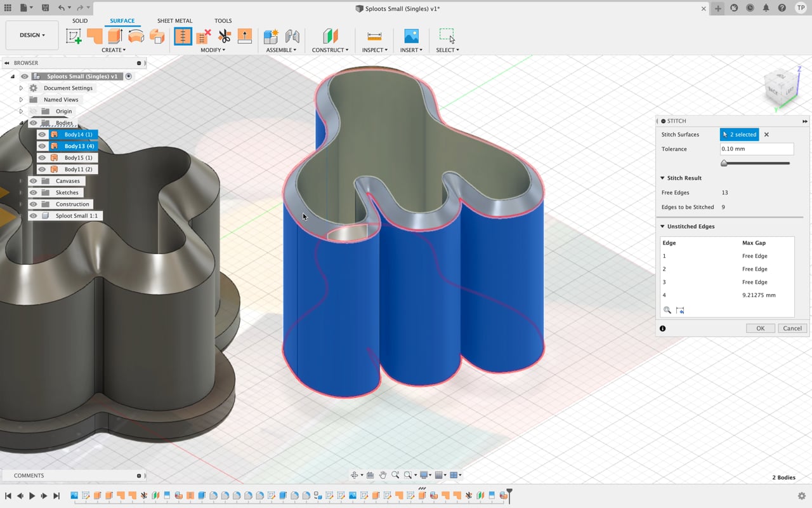Switch to the SOLID tab

pyautogui.click(x=80, y=21)
